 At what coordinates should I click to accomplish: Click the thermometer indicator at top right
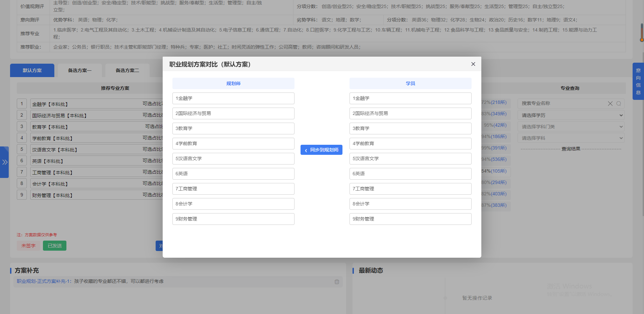click(x=642, y=33)
